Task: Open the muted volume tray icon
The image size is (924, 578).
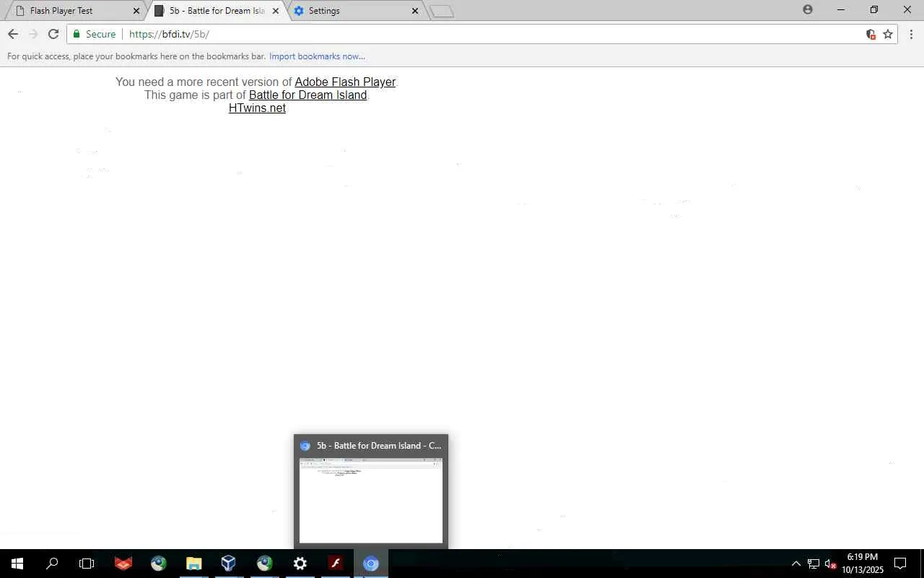Action: (830, 564)
